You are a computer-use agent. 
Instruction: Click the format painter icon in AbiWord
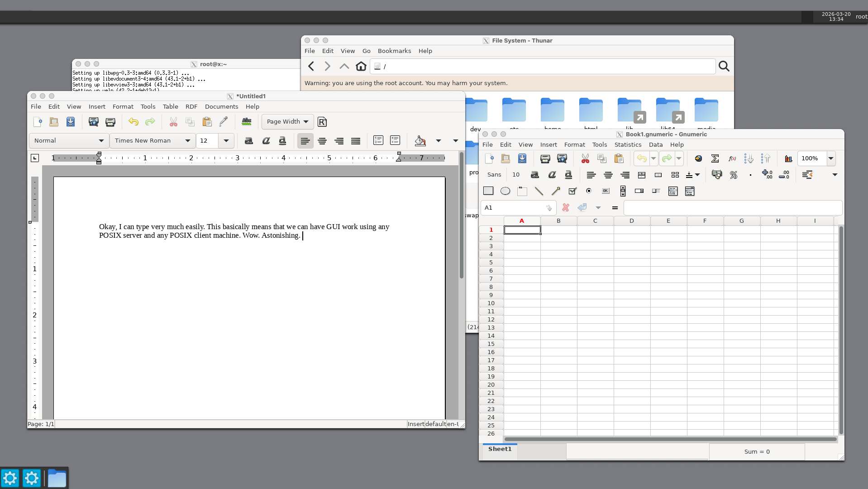224,122
